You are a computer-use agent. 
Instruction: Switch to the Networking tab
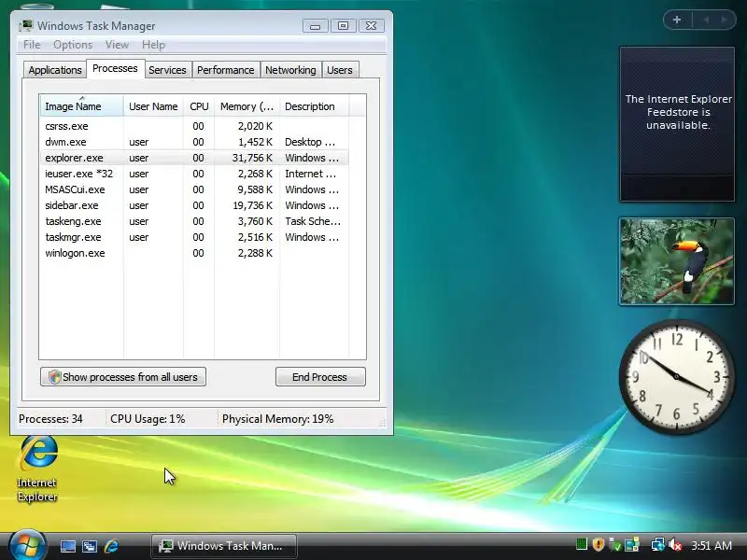click(x=290, y=70)
